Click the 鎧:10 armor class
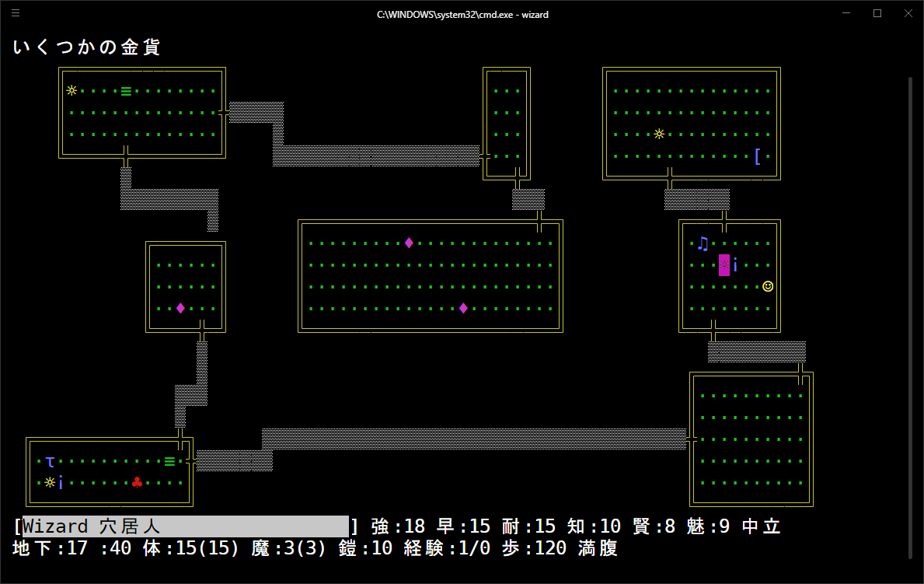The image size is (924, 584). tap(365, 548)
